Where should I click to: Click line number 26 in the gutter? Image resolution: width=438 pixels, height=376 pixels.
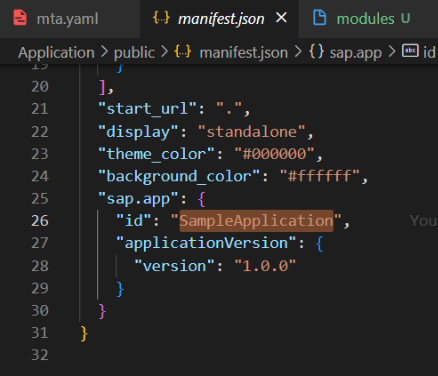40,221
